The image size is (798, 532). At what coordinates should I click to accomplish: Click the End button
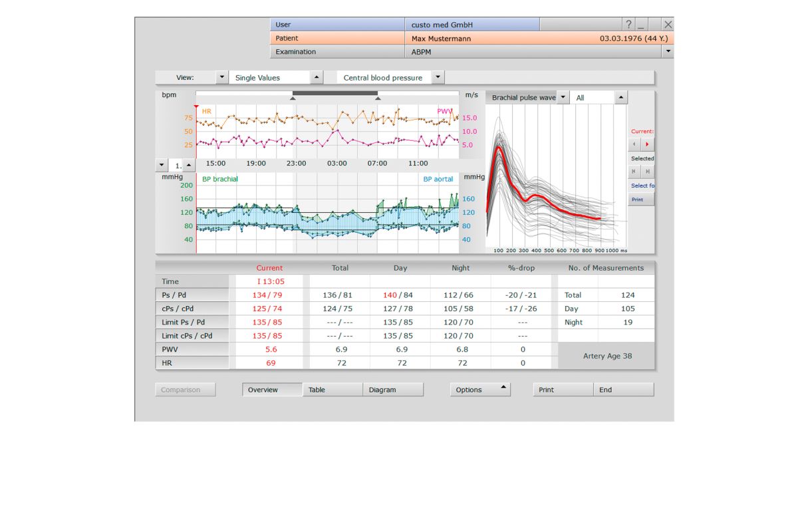click(623, 390)
